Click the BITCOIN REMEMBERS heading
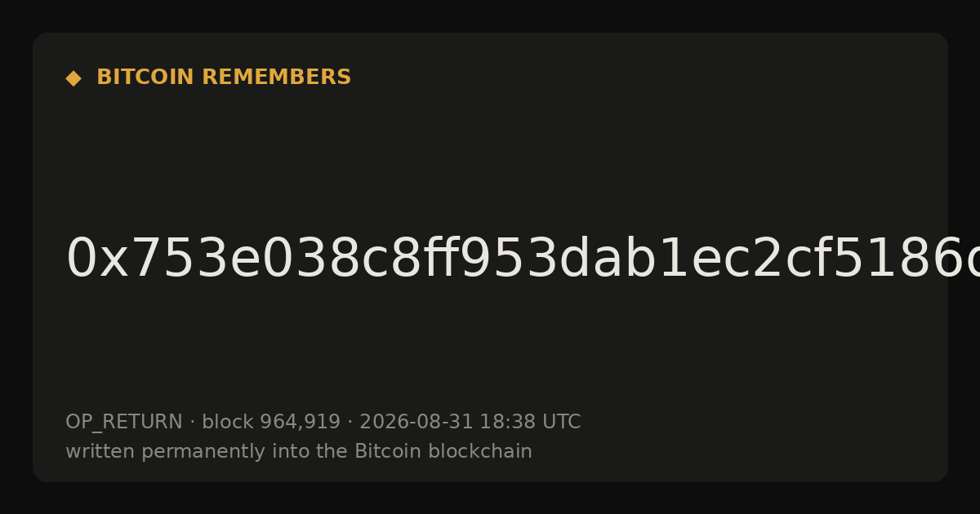 [x=224, y=78]
